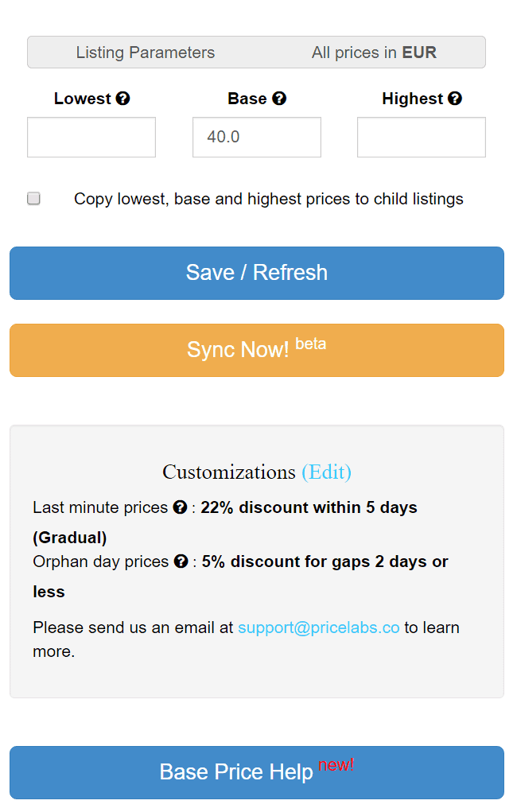The height and width of the screenshot is (812, 517).
Task: Click the help icon next to Base
Action: coord(279,99)
